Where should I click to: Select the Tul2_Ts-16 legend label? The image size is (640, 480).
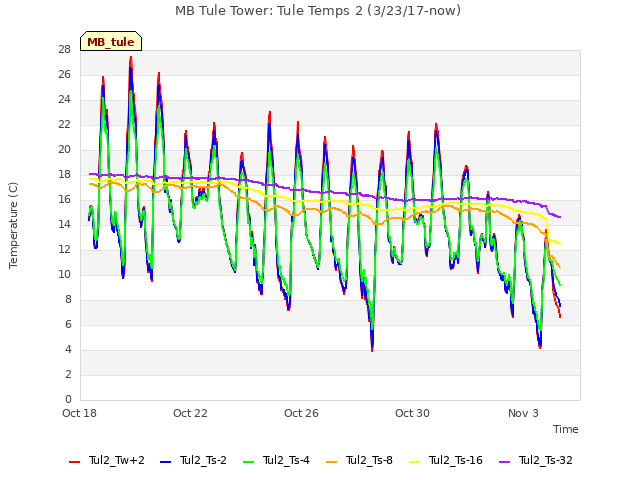coord(456,460)
